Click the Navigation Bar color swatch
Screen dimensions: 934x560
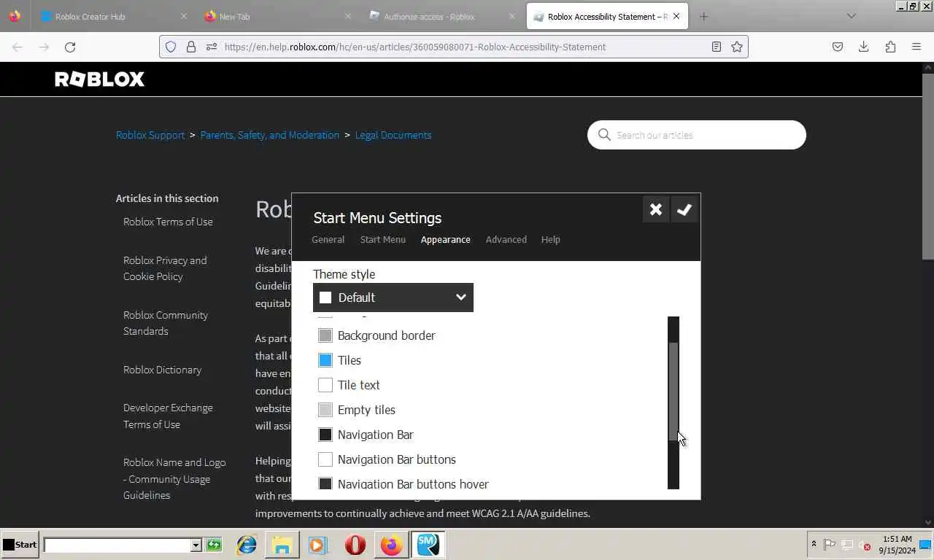click(x=325, y=435)
